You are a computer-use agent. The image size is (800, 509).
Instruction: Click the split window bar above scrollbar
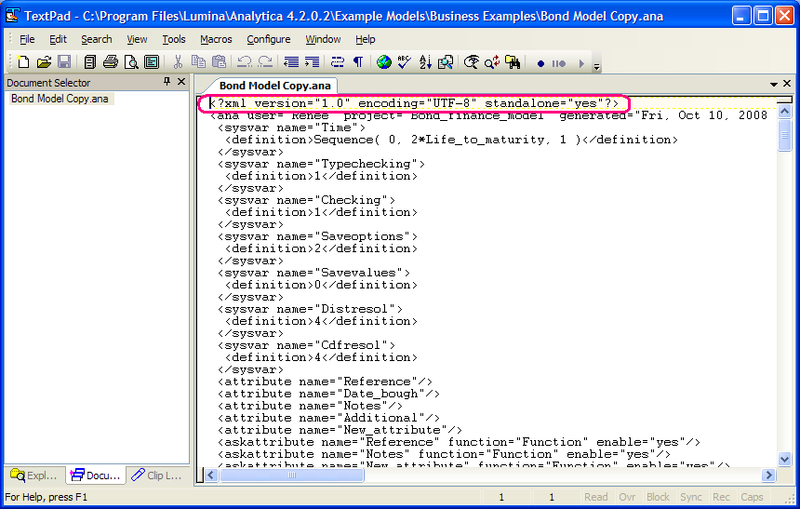[785, 100]
